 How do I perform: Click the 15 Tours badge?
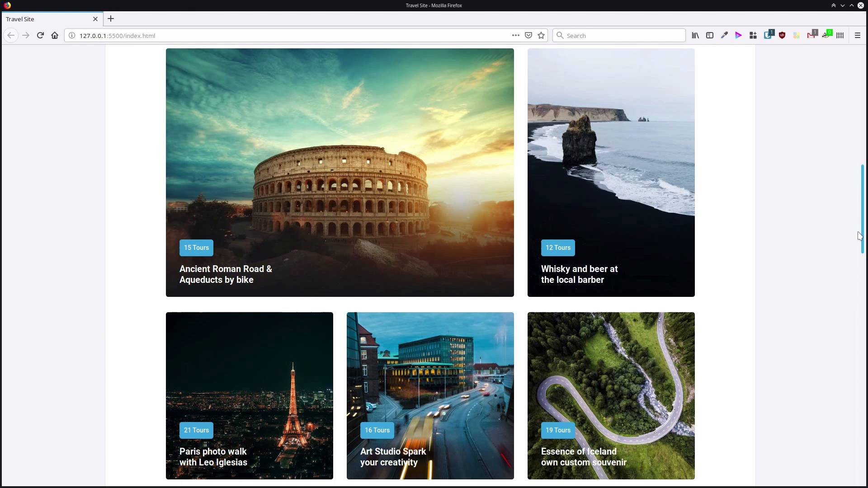[196, 248]
